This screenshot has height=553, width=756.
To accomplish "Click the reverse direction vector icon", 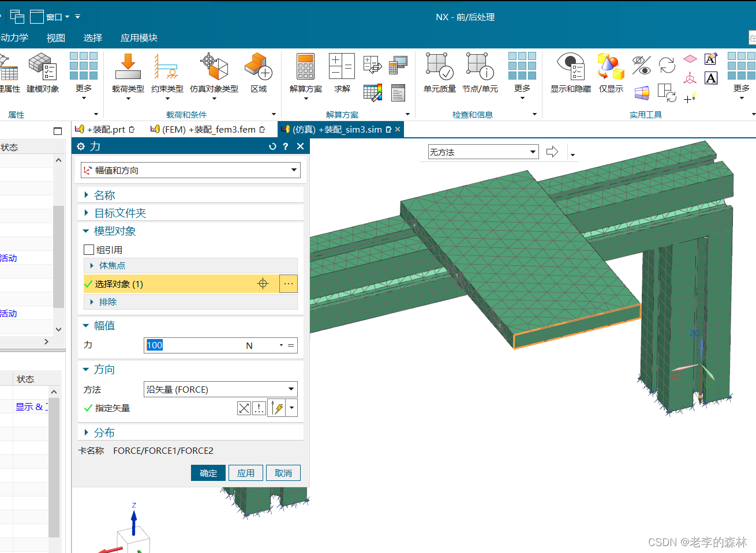I will (244, 408).
